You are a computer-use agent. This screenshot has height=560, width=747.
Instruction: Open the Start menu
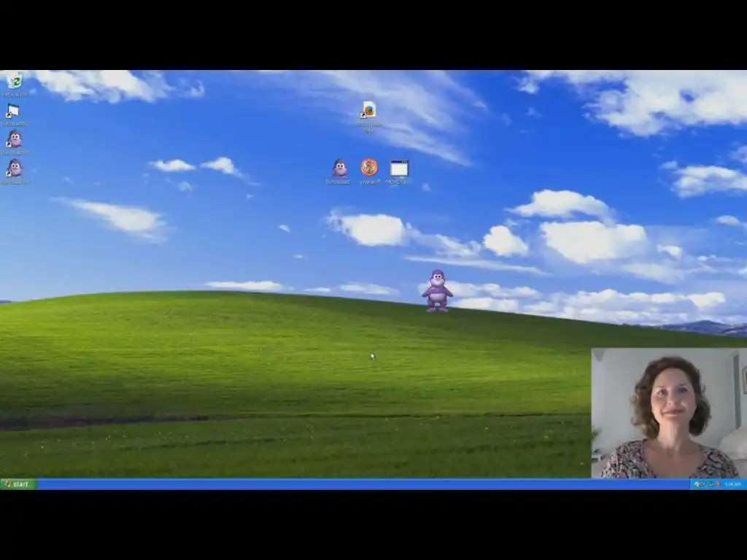point(18,484)
